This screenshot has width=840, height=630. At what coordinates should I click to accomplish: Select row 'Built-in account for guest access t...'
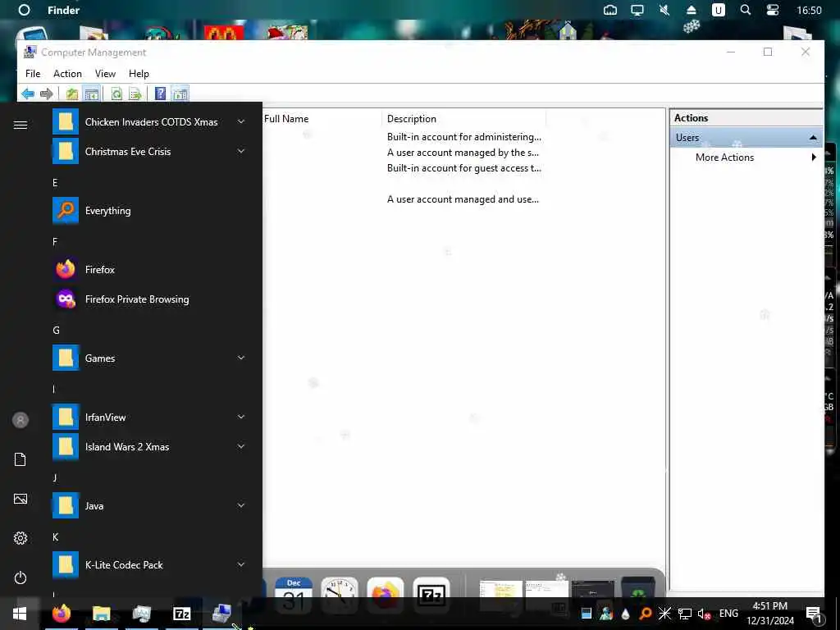pos(464,167)
